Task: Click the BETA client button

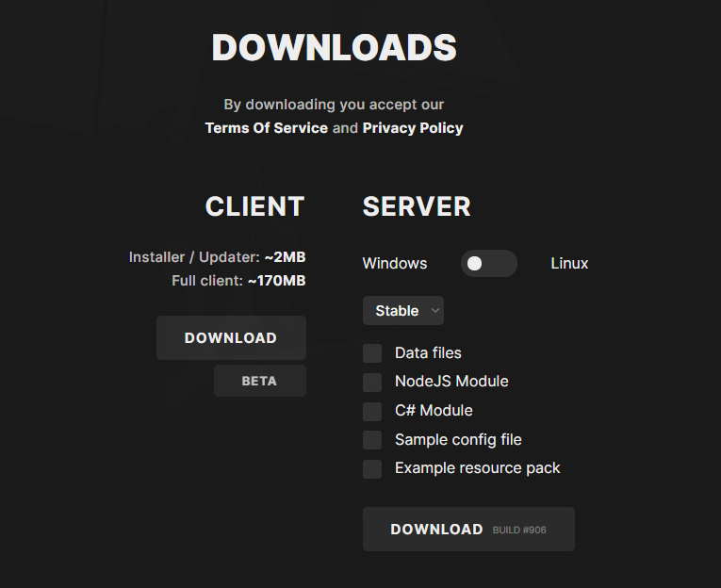Action: [259, 382]
